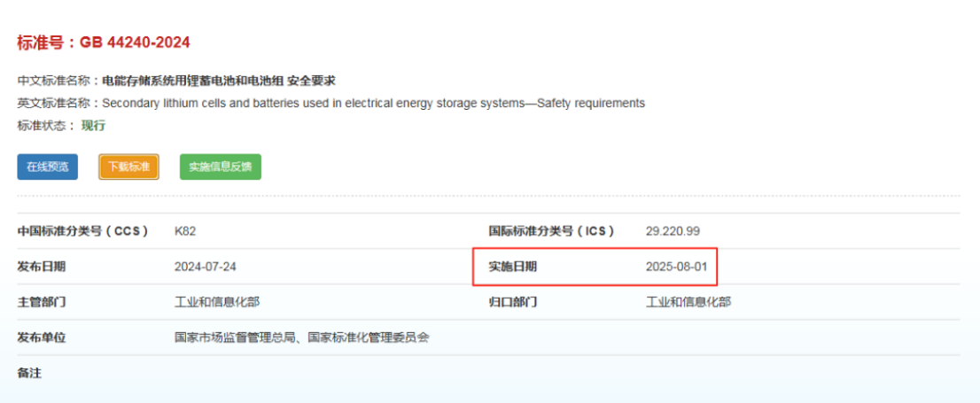Screen dimensions: 980x403
Task: Click the 主管部门 value 工业和信息化部
Action: point(217,302)
